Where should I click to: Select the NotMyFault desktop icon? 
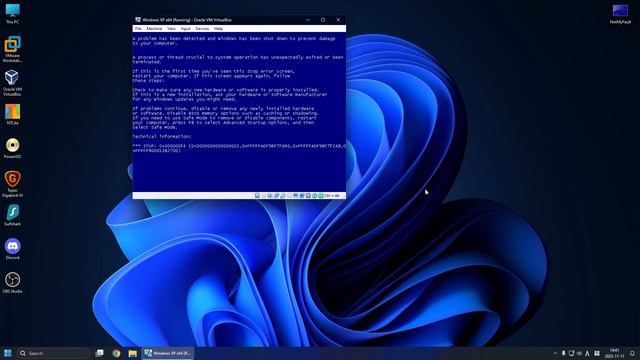tap(620, 14)
